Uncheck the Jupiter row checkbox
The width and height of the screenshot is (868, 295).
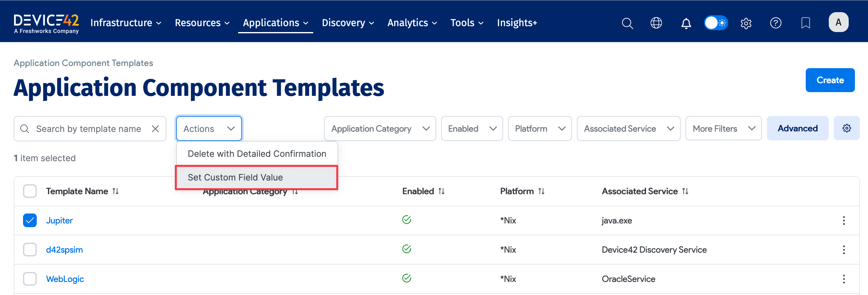click(30, 220)
